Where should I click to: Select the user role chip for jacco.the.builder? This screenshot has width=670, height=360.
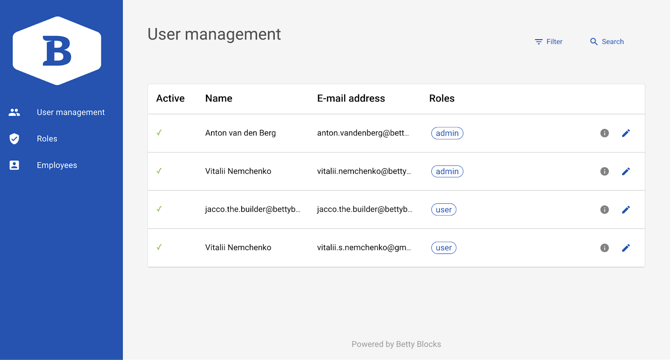point(444,210)
